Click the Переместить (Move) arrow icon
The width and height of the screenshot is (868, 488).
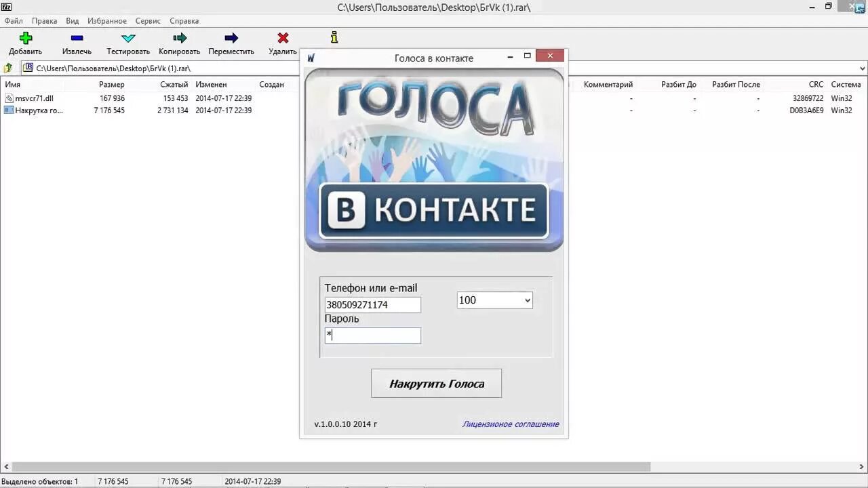pyautogui.click(x=231, y=38)
